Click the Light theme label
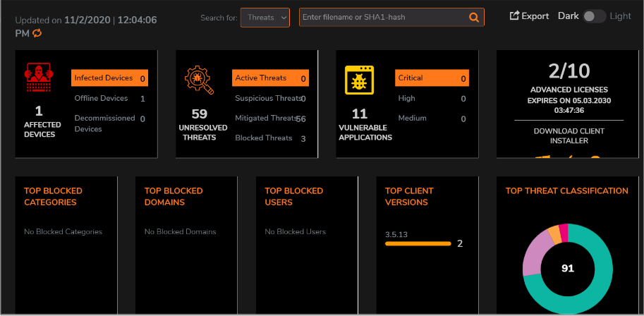The height and width of the screenshot is (316, 644). coord(621,16)
